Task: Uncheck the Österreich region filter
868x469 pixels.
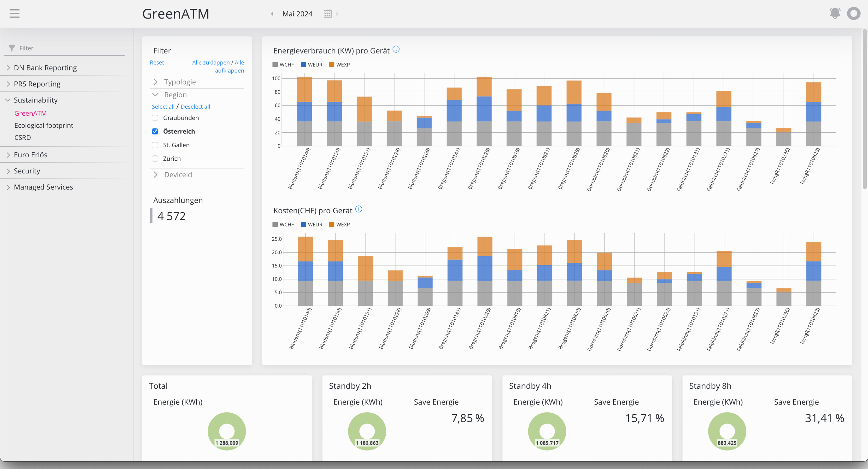Action: coord(155,131)
